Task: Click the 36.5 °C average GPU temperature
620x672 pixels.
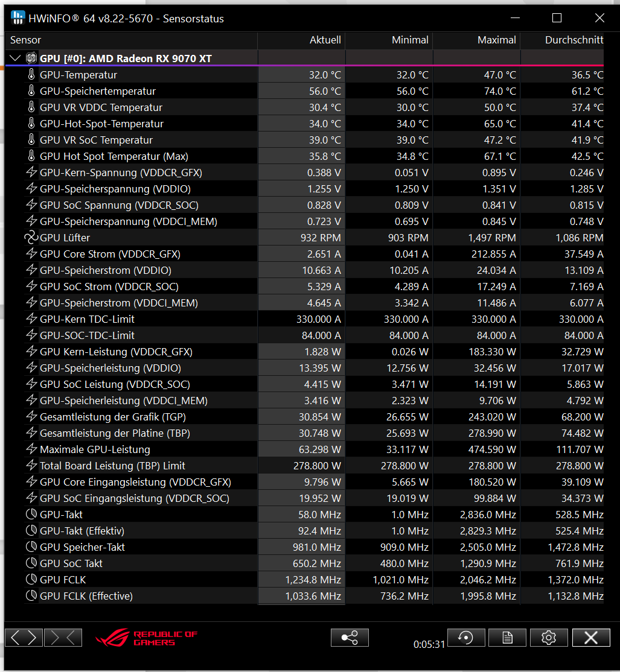Action: point(587,75)
